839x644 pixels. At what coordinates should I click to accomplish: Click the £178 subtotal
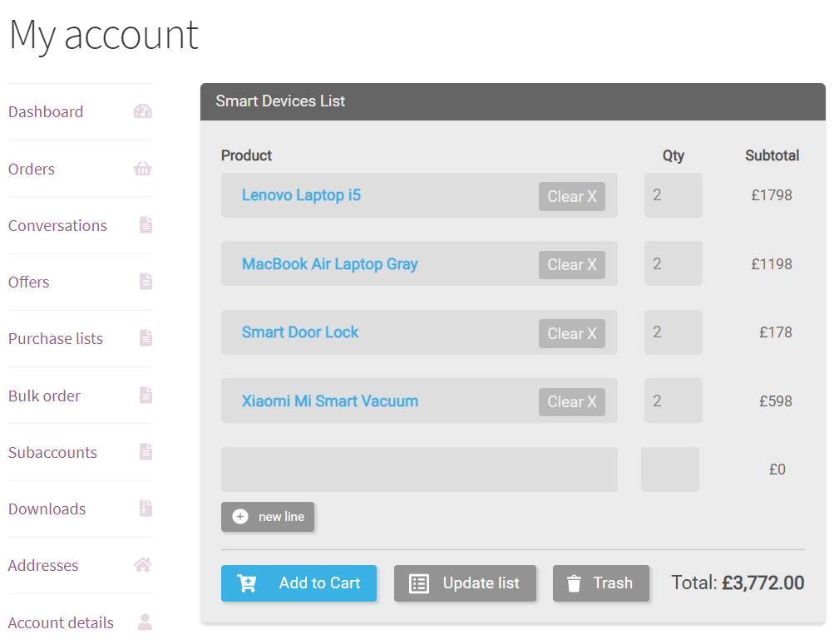[776, 332]
